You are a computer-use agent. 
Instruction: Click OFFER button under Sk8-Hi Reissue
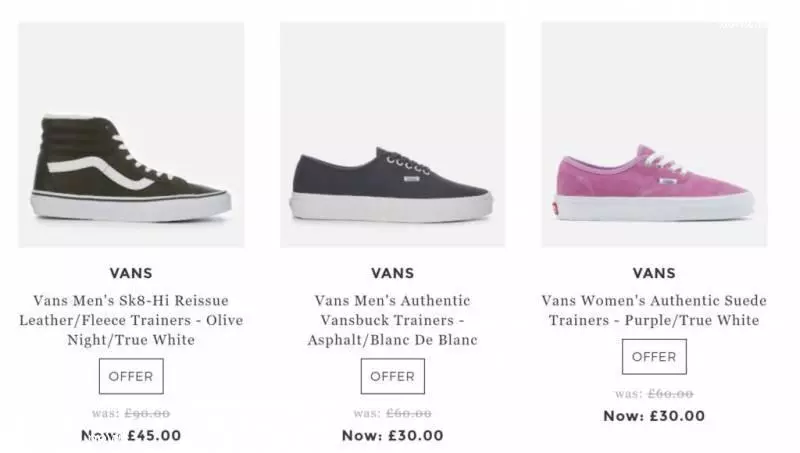[131, 376]
